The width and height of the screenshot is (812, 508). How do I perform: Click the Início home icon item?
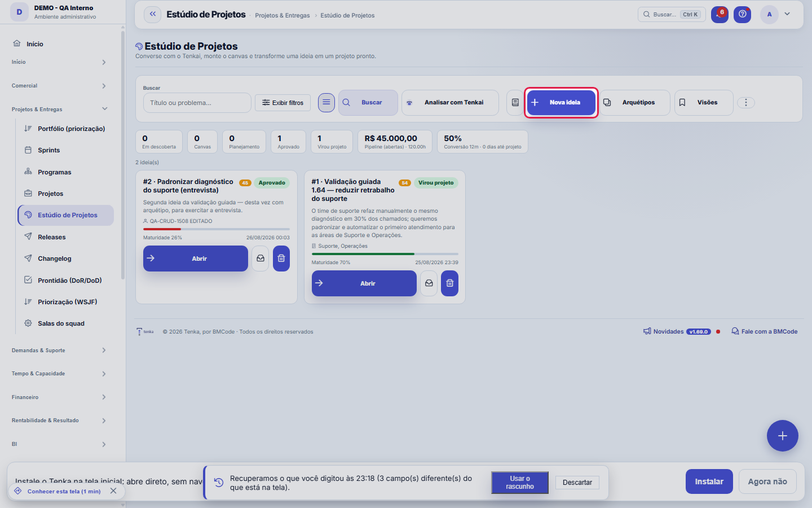tap(59, 44)
